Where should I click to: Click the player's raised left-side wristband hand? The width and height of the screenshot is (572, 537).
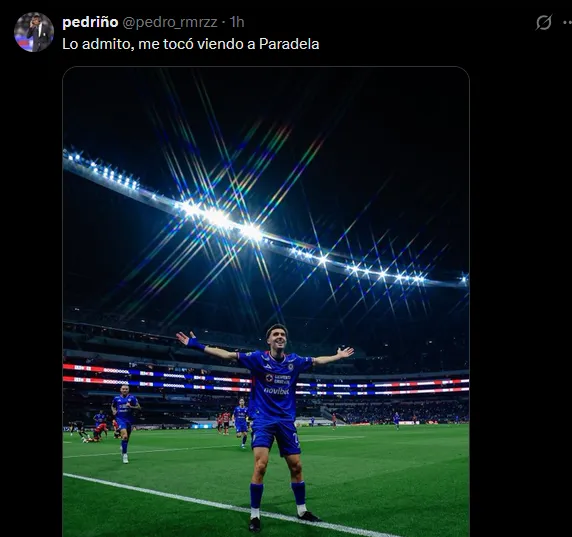190,340
